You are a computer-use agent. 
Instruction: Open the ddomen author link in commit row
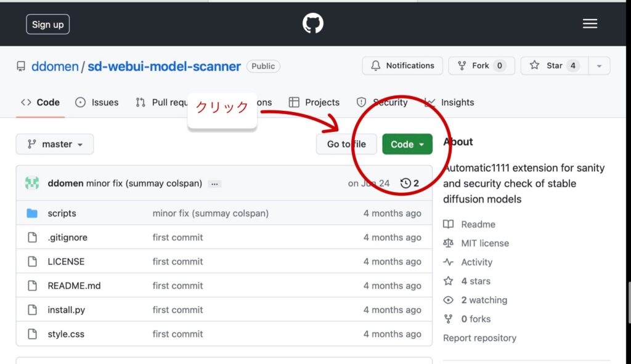[65, 184]
